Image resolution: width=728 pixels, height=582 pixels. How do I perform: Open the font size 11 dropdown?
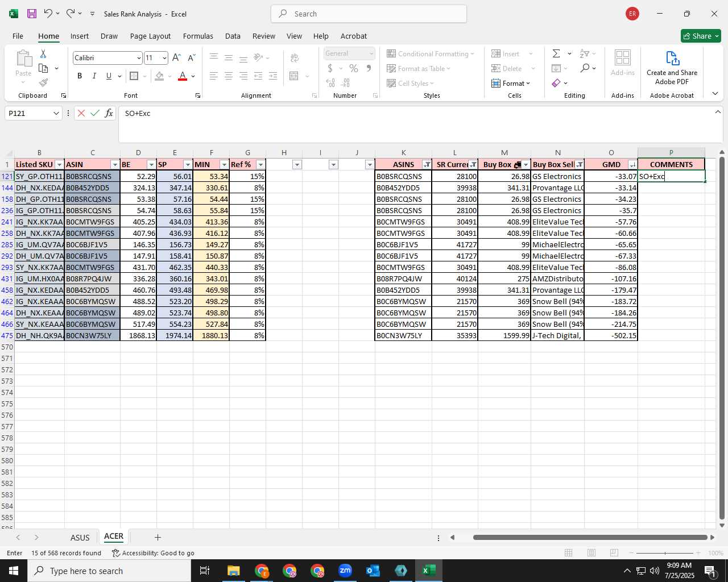click(x=164, y=58)
